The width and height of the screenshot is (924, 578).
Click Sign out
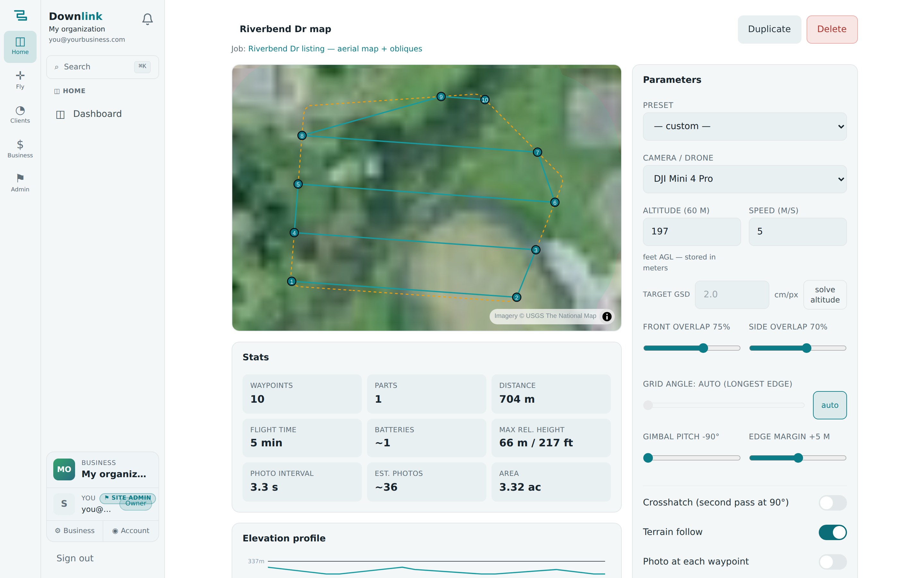click(75, 558)
